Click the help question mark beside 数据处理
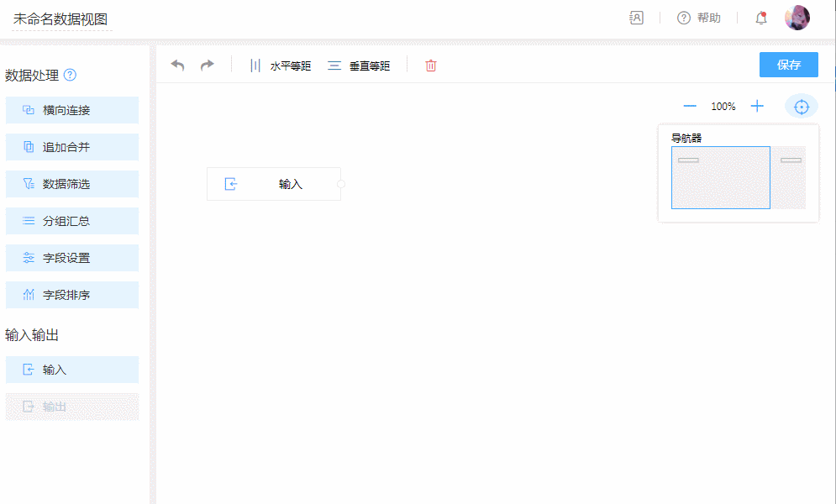Screen dimensions: 836x504 [x=71, y=76]
